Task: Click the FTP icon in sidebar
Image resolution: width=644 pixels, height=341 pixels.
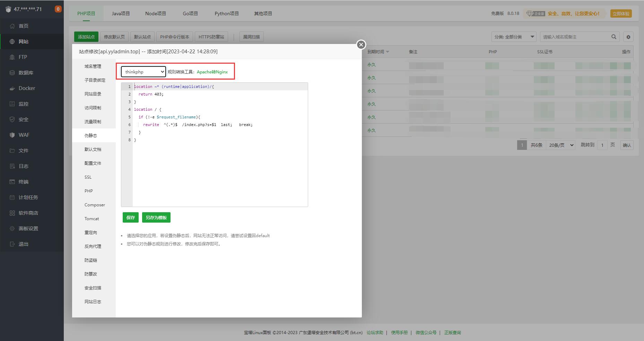Action: tap(12, 57)
